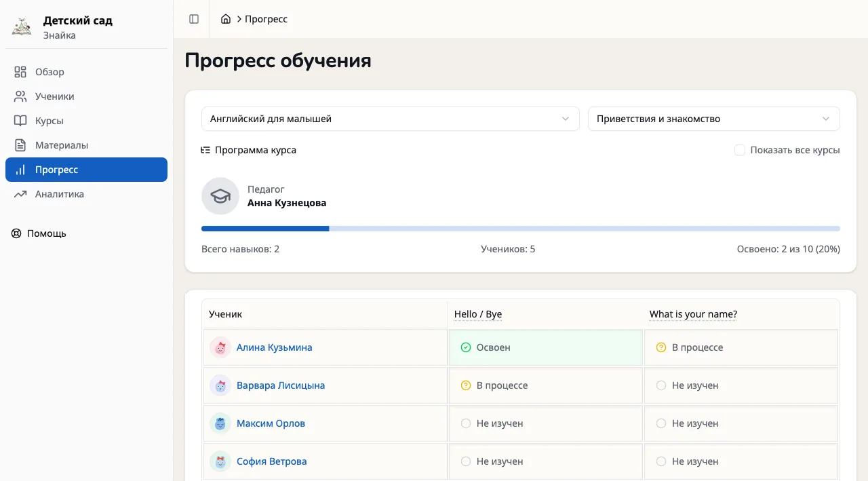Click the Освоено: 2 из 10 (20%) text
868x481 pixels.
[x=789, y=249]
